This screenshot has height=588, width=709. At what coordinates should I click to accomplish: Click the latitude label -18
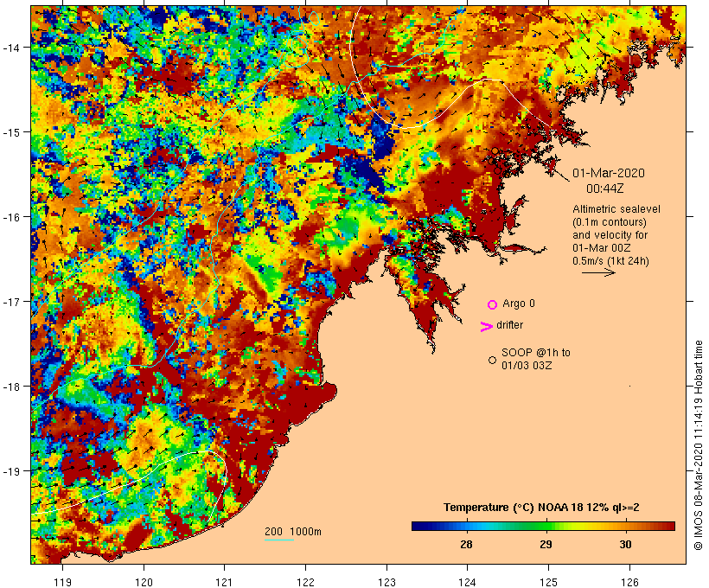tap(11, 387)
